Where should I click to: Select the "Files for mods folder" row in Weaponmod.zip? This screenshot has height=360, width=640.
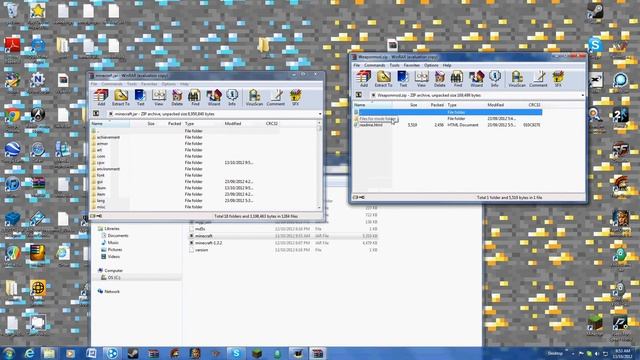[448, 118]
